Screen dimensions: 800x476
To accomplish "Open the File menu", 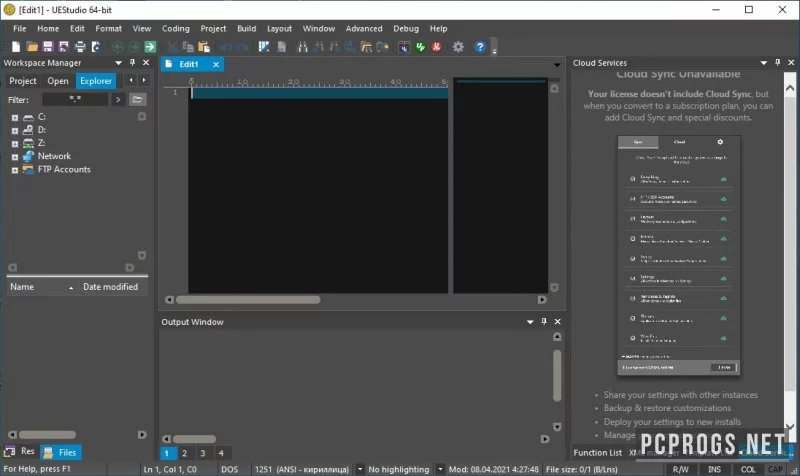I will (19, 29).
